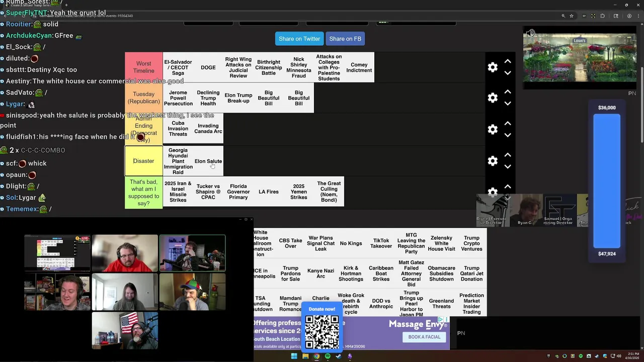
Task: Click the tab search icon in toolbar
Action: (x=616, y=16)
